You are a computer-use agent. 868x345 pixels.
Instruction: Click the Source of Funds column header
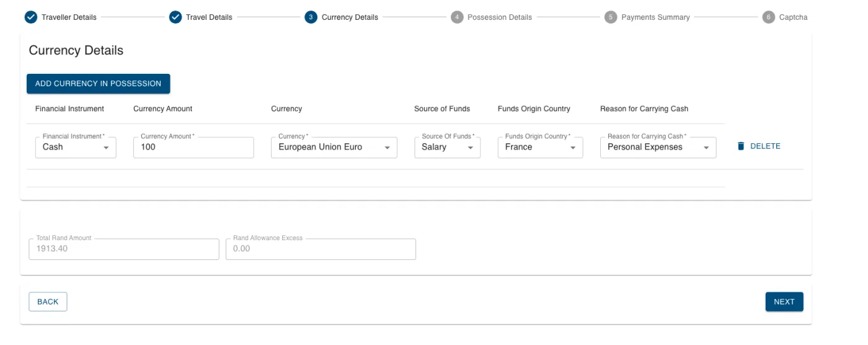click(x=442, y=109)
